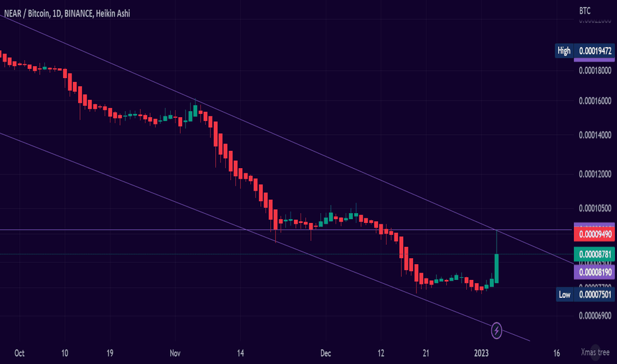
Task: Click the Dec date label
Action: (x=326, y=353)
